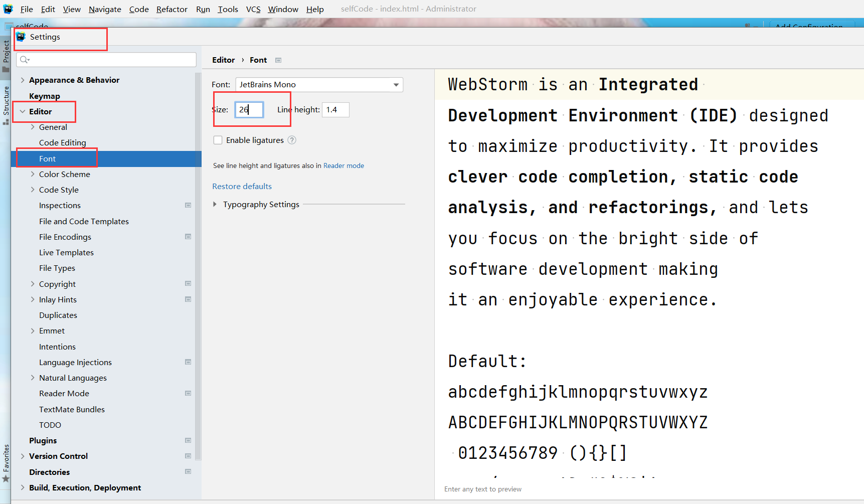Open the Favorites tool window from the sidebar

pyautogui.click(x=6, y=456)
